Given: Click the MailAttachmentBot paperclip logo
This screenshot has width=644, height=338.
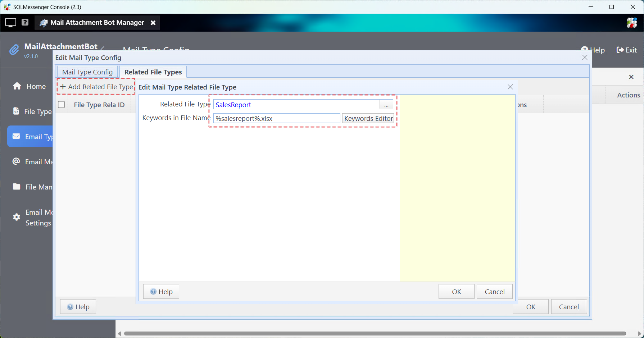Looking at the screenshot, I should pyautogui.click(x=14, y=50).
